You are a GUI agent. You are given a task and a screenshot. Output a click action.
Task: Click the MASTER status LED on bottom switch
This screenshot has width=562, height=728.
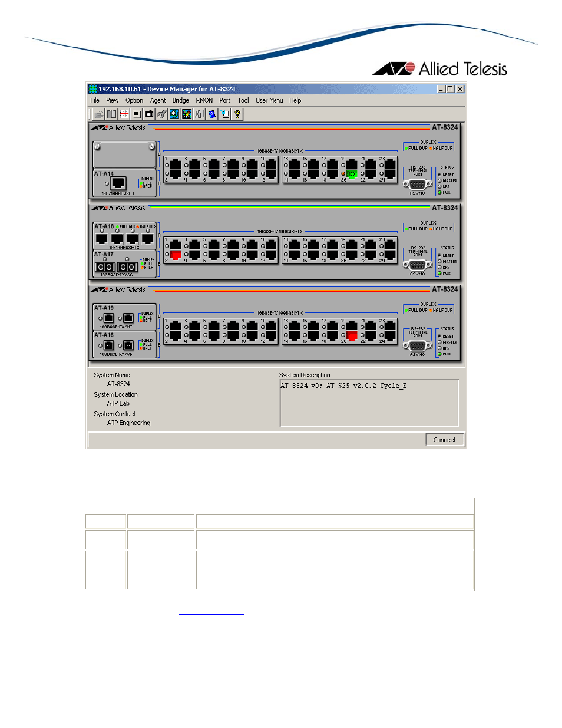439,342
